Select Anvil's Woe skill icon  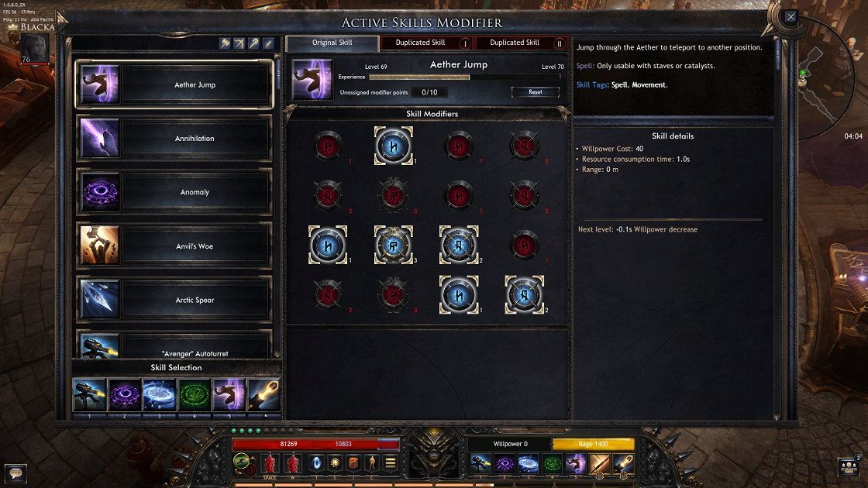pos(100,246)
